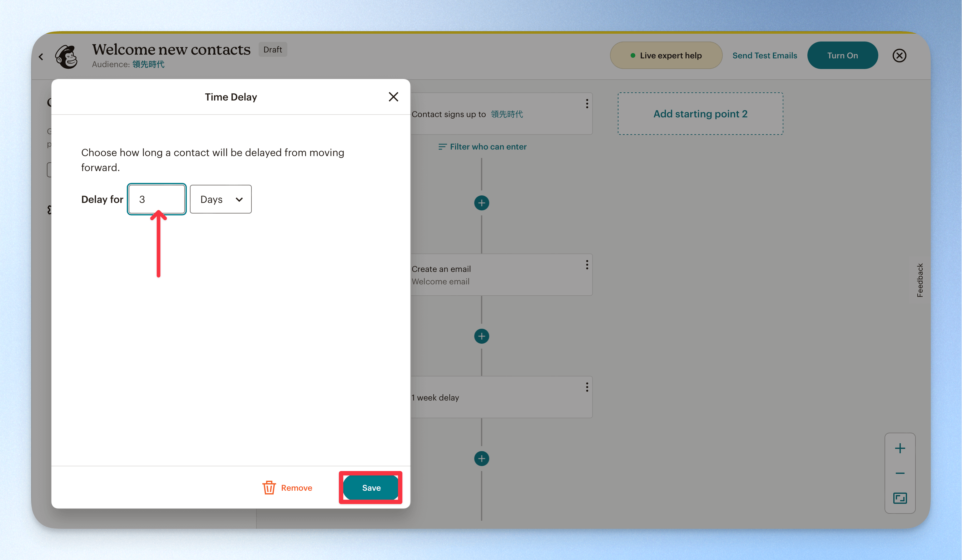Click the Delay for number field

(157, 199)
